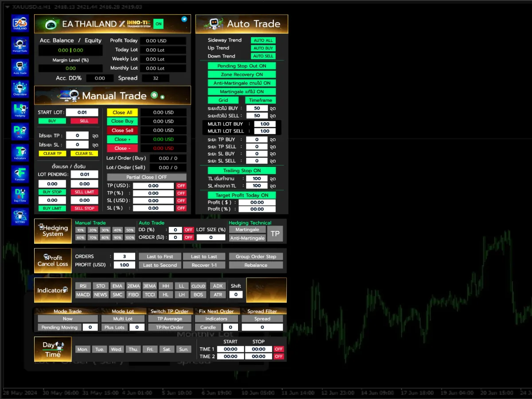Open the Hedging sidebar icon
The width and height of the screenshot is (532, 399).
(20, 110)
